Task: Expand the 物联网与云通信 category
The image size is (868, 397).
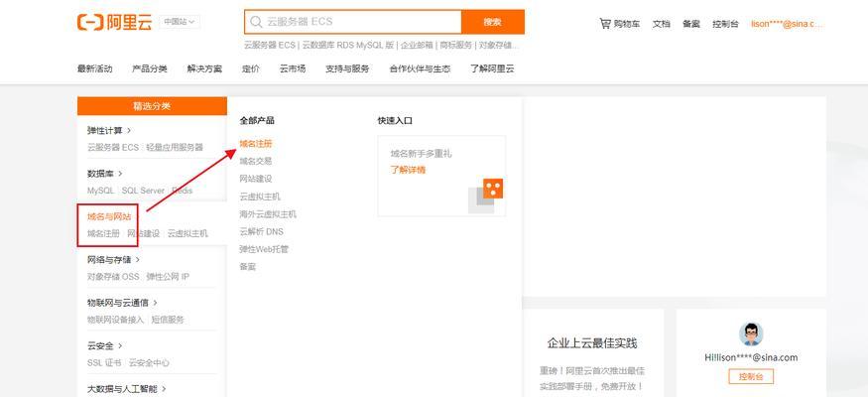Action: click(x=122, y=303)
